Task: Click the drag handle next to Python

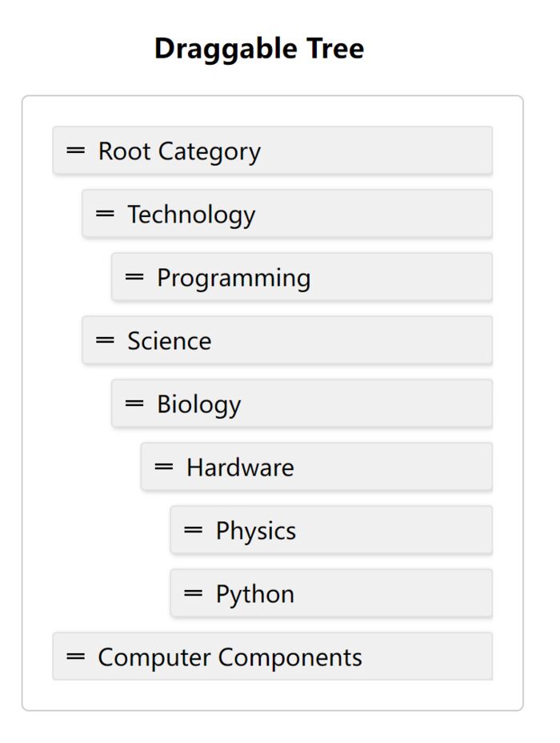Action: point(194,593)
